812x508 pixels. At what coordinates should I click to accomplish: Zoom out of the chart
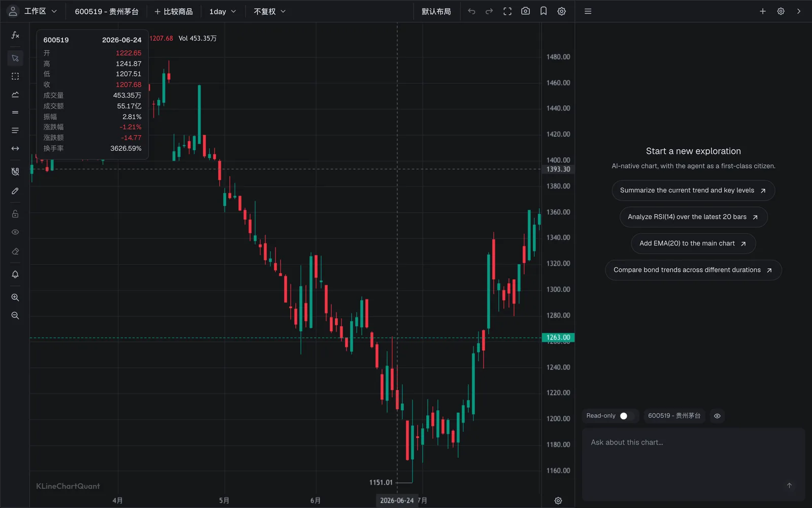(15, 315)
